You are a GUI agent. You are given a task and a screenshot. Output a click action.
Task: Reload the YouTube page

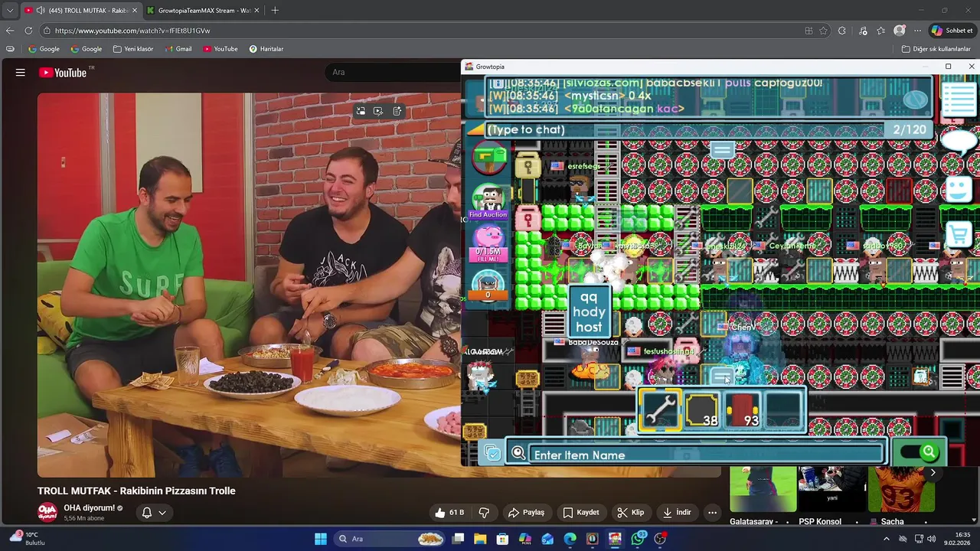click(28, 31)
